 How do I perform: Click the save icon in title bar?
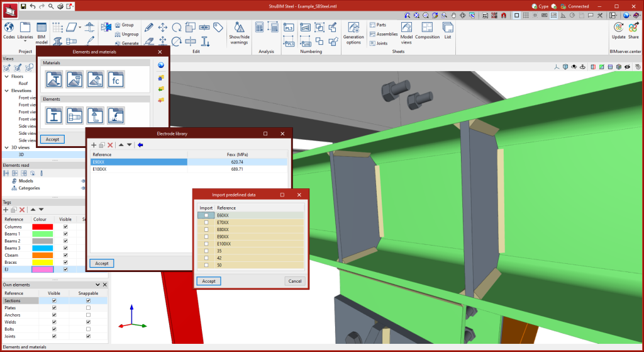(x=23, y=6)
